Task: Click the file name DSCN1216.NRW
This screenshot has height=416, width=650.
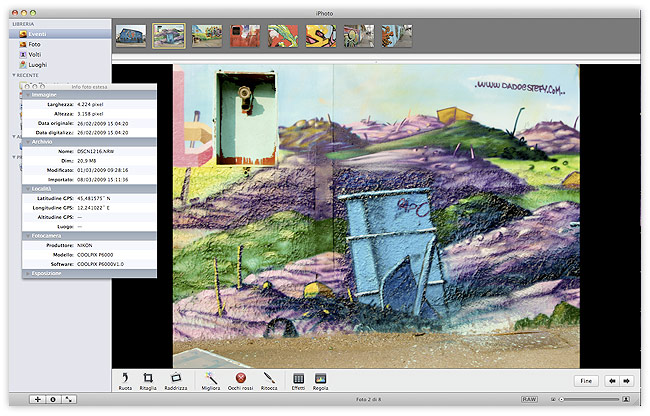Action: tap(95, 151)
